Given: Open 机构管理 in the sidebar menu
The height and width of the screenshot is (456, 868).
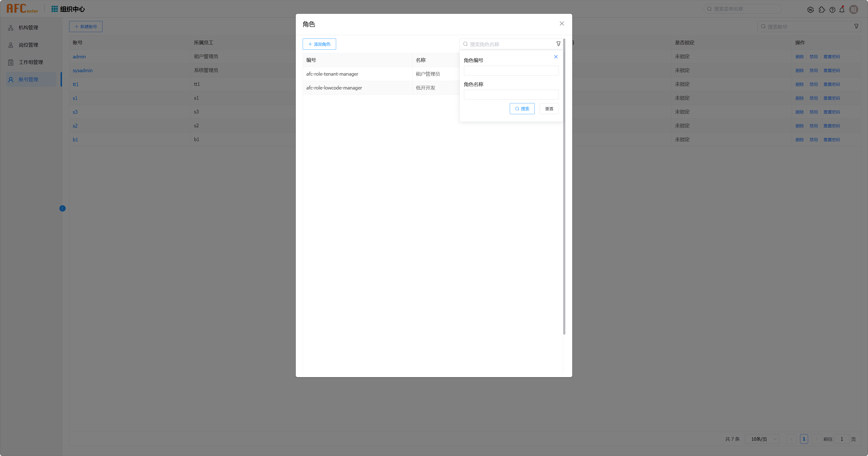Looking at the screenshot, I should click(28, 28).
